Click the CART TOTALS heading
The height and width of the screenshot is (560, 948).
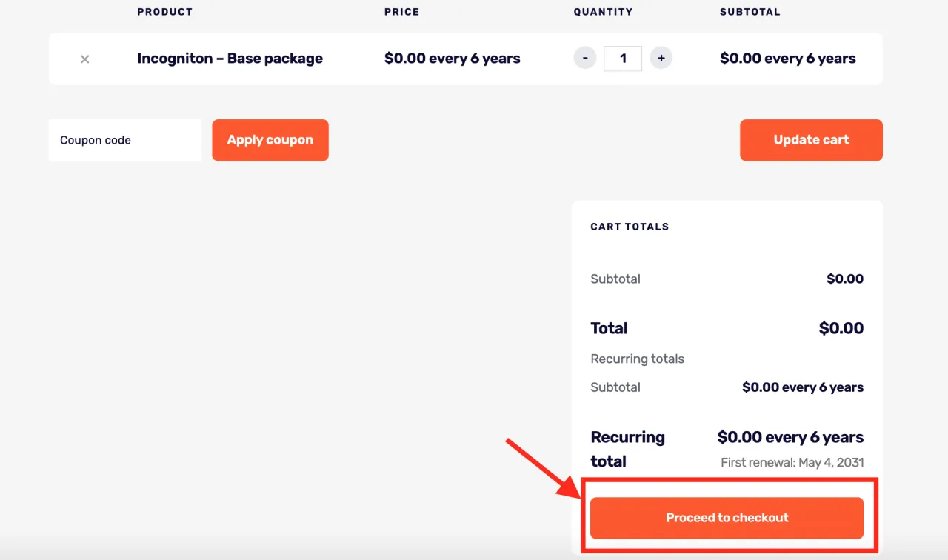(x=630, y=227)
